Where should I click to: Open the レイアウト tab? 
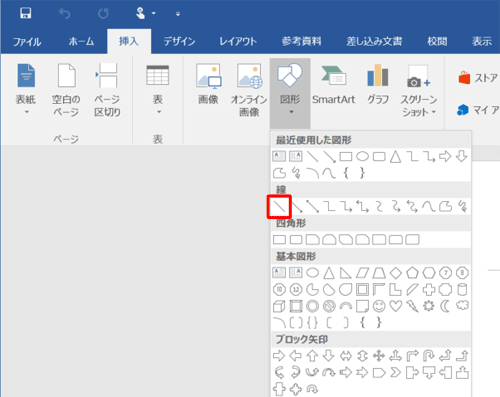(x=238, y=42)
